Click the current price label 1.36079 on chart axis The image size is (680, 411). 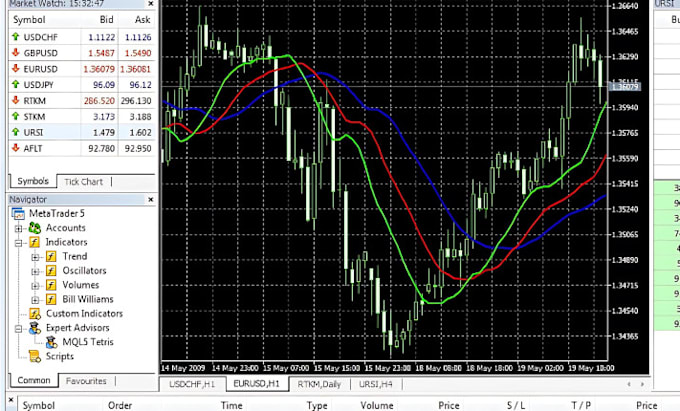pyautogui.click(x=624, y=87)
